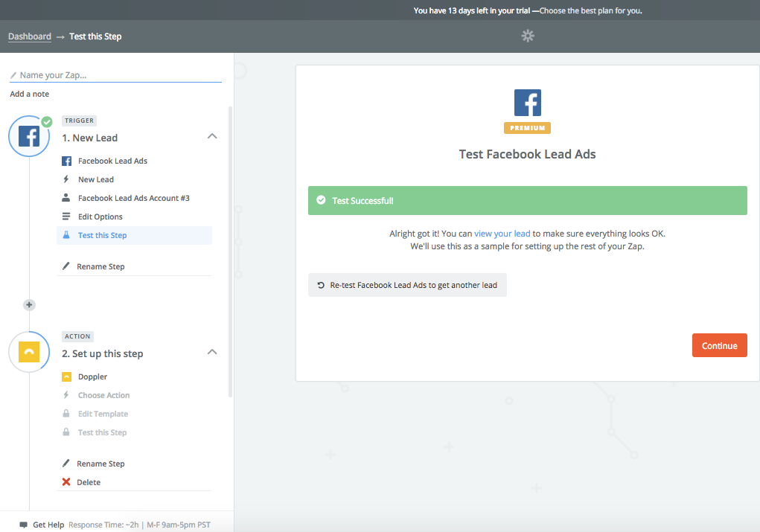The height and width of the screenshot is (532, 760).
Task: Click the lightning bolt icon beside New Lead
Action: (x=66, y=179)
